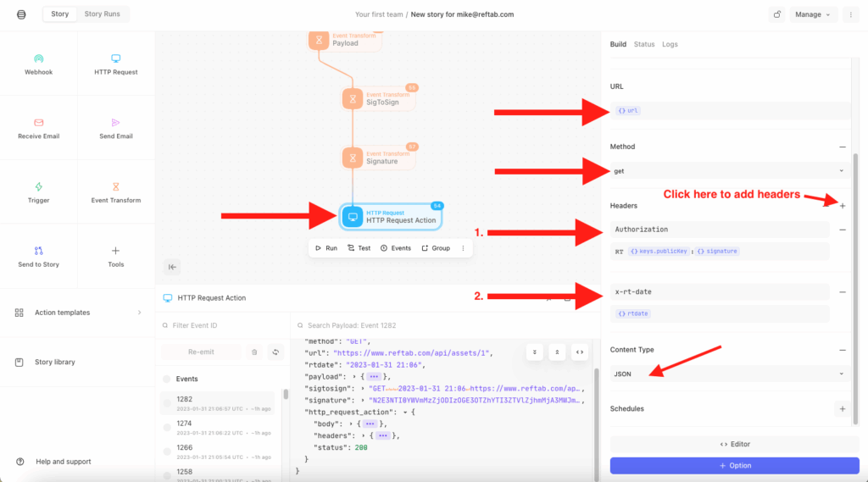The height and width of the screenshot is (482, 868).
Task: Click the SigToSign event transform node
Action: click(379, 99)
